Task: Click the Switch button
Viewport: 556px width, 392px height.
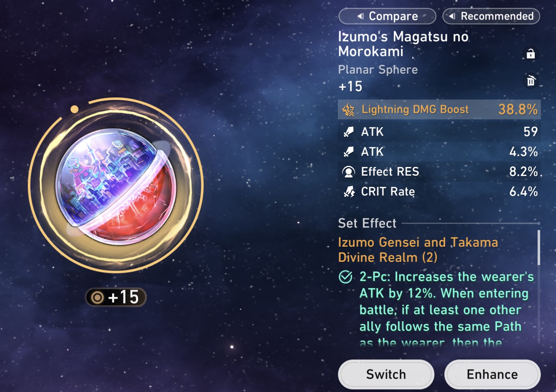Action: click(x=386, y=374)
